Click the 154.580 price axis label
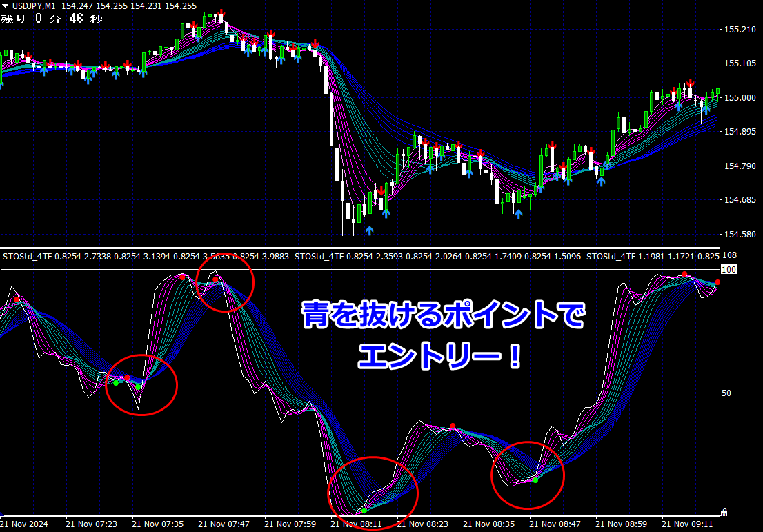Screen dimensions: 763x532 [740, 234]
